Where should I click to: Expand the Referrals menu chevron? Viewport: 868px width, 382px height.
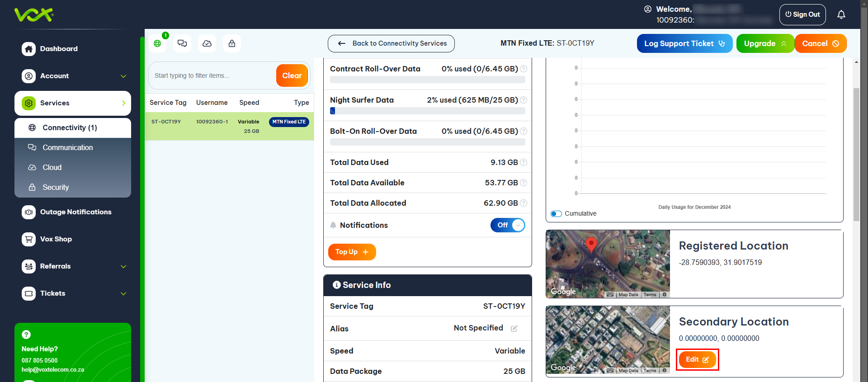click(123, 266)
